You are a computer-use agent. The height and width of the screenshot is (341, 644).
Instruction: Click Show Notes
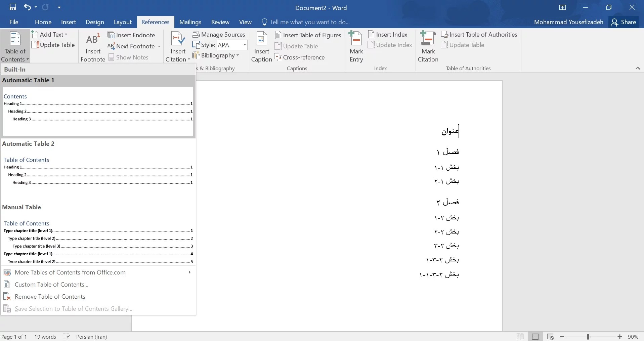point(128,57)
